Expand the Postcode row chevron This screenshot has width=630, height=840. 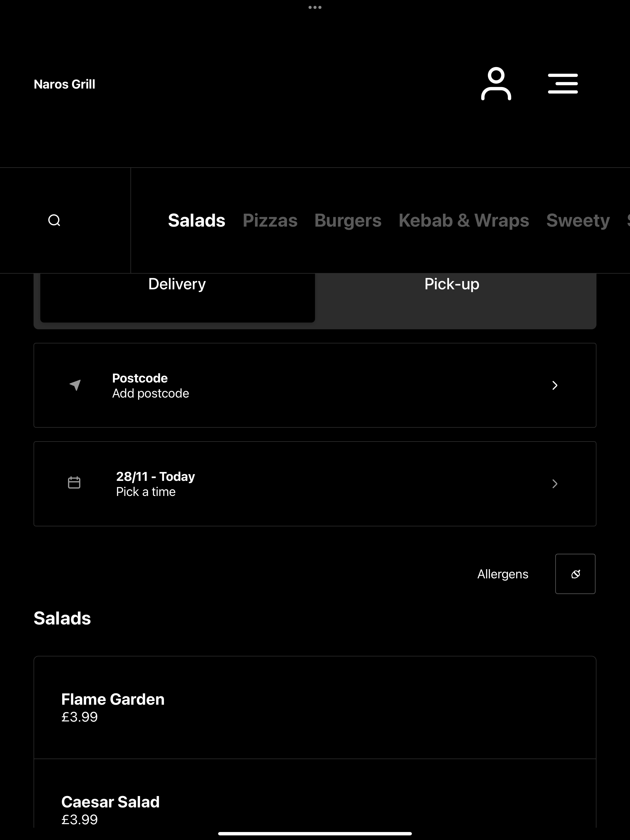555,386
